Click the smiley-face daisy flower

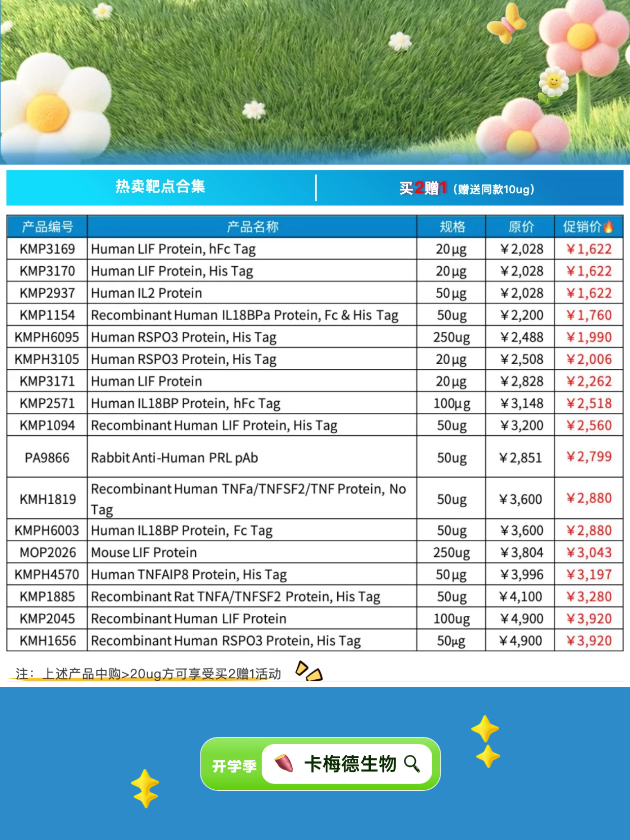coord(553,82)
